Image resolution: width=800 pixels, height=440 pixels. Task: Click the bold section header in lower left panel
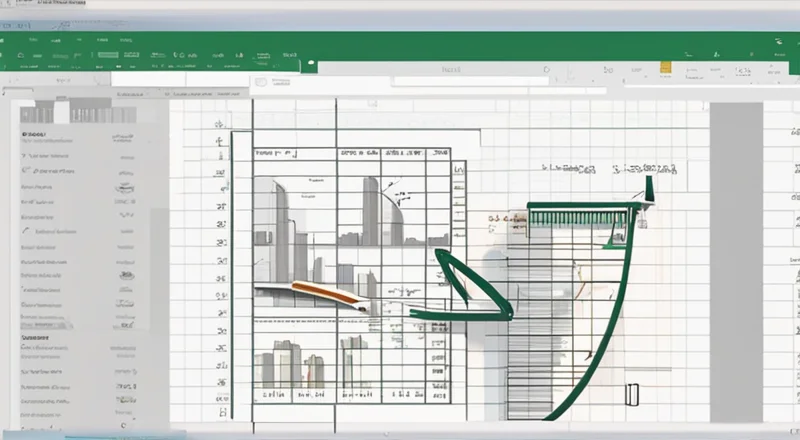(x=36, y=339)
